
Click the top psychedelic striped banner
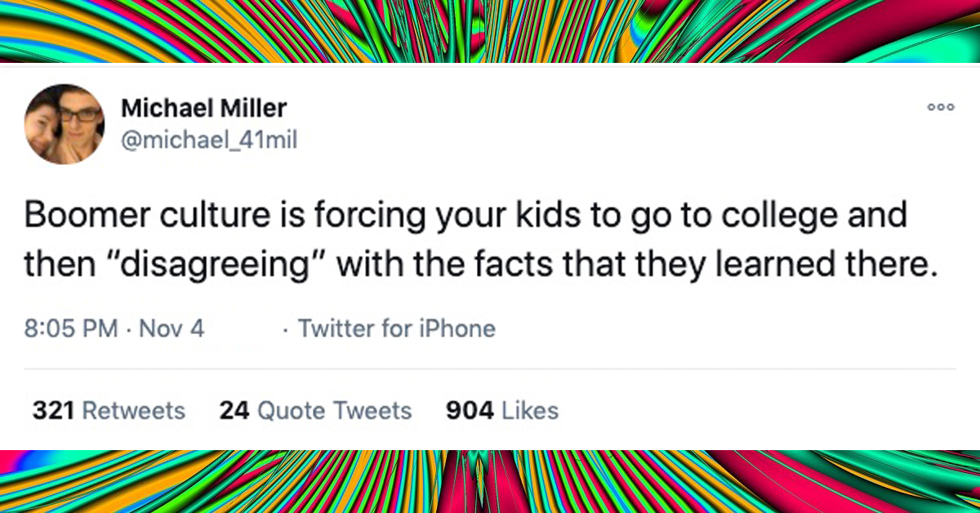490,31
